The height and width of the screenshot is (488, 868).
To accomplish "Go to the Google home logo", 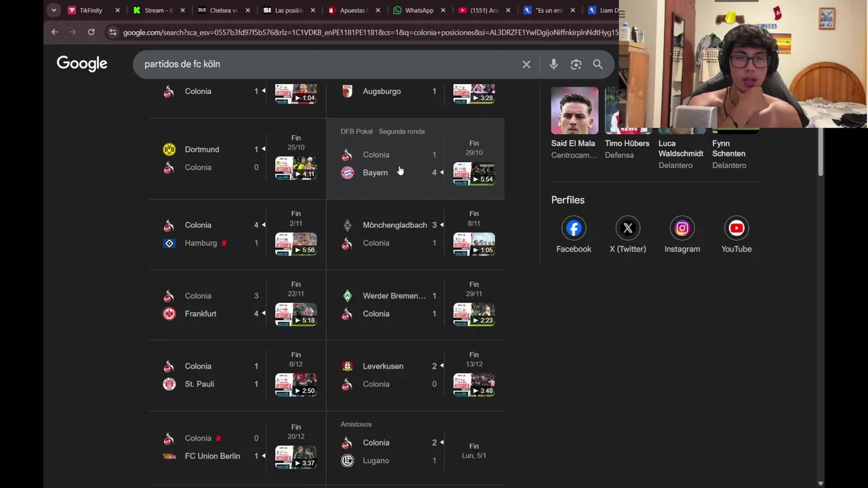I will (82, 64).
